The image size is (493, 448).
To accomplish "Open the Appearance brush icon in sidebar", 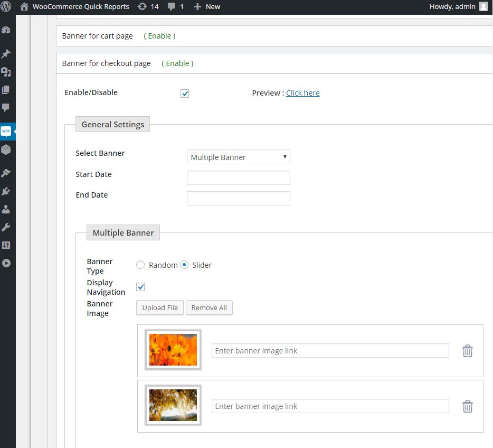I will tap(6, 173).
